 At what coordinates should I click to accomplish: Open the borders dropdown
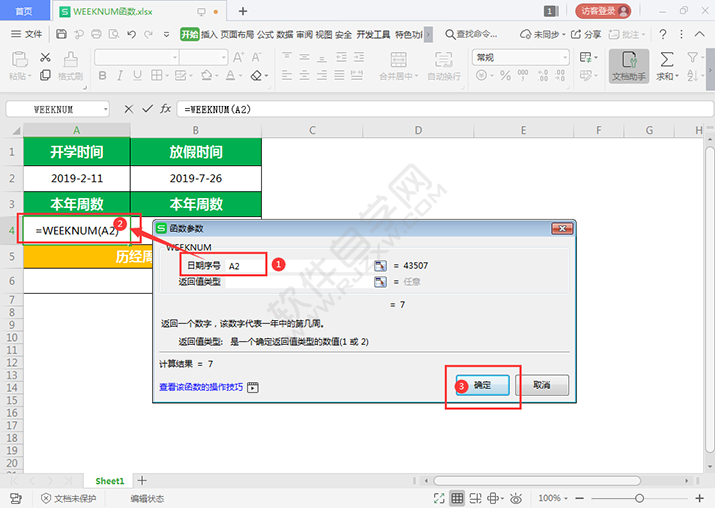point(167,76)
